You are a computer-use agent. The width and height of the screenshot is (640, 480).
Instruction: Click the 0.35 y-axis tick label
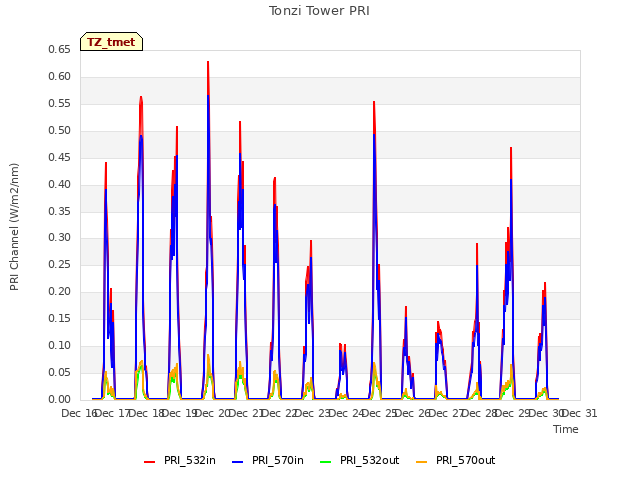pyautogui.click(x=60, y=211)
